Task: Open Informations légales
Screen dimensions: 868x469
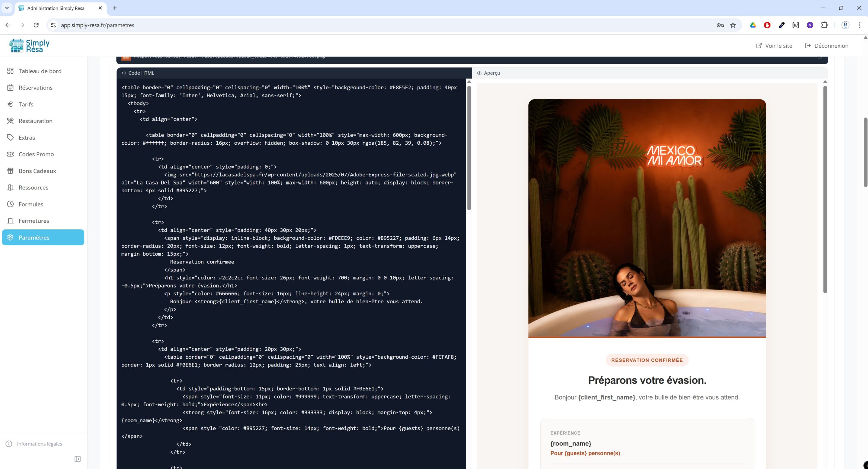Action: (40, 444)
